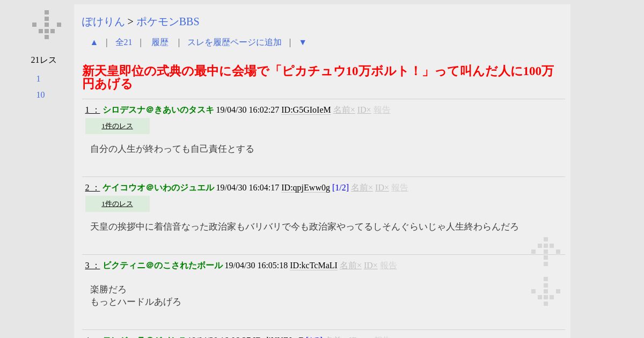Viewport: 644px width, 338px height.
Task: Expand 1件のレス under post 2
Action: [x=117, y=204]
